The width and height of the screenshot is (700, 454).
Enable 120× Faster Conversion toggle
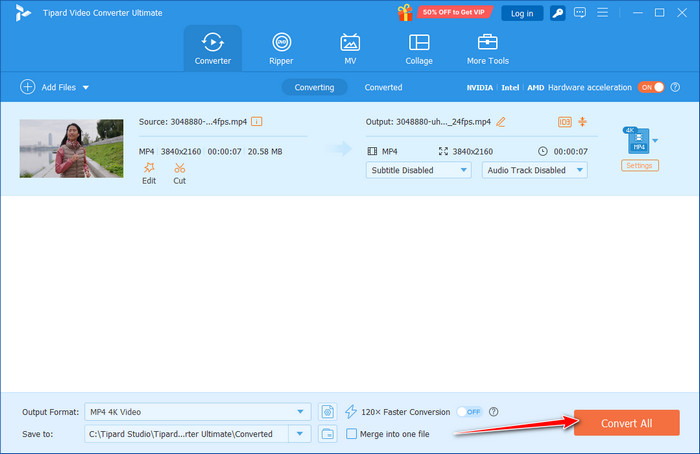pyautogui.click(x=469, y=412)
